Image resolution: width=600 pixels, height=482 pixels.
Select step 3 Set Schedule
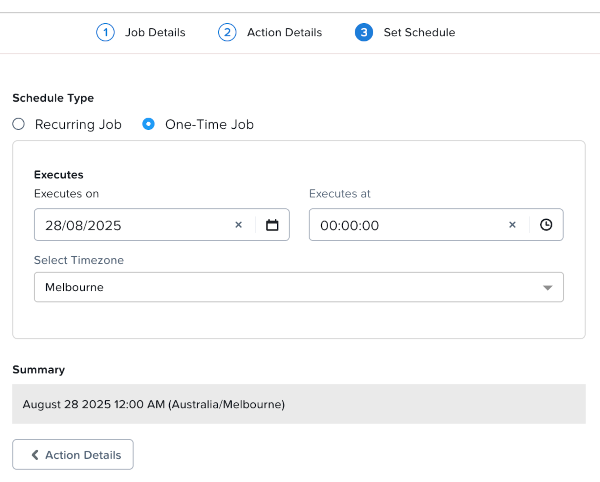coord(405,33)
